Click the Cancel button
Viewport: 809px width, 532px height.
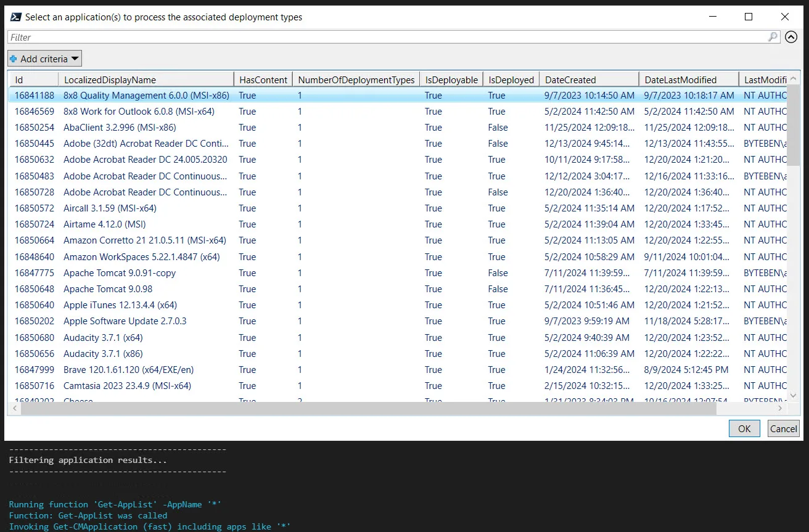click(784, 428)
